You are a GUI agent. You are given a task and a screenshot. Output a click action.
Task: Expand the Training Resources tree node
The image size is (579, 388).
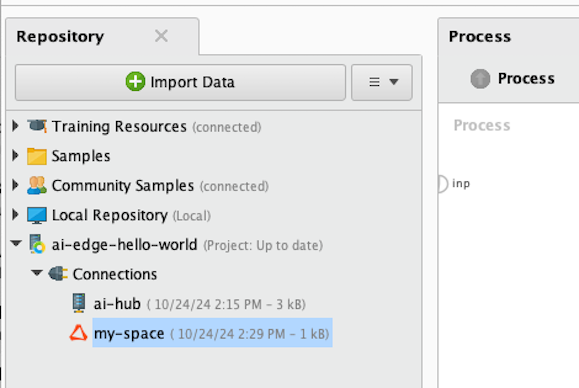(15, 126)
